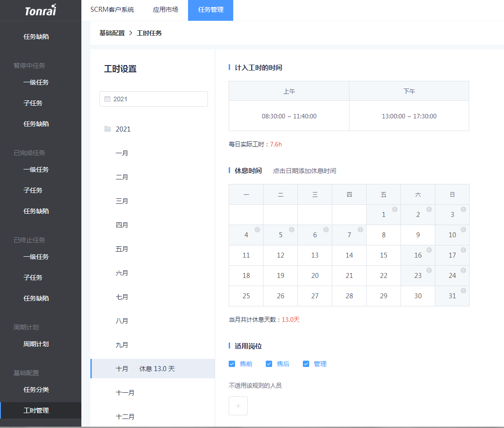This screenshot has height=428, width=504.
Task: Click the 2021 folder icon
Action: 108,129
